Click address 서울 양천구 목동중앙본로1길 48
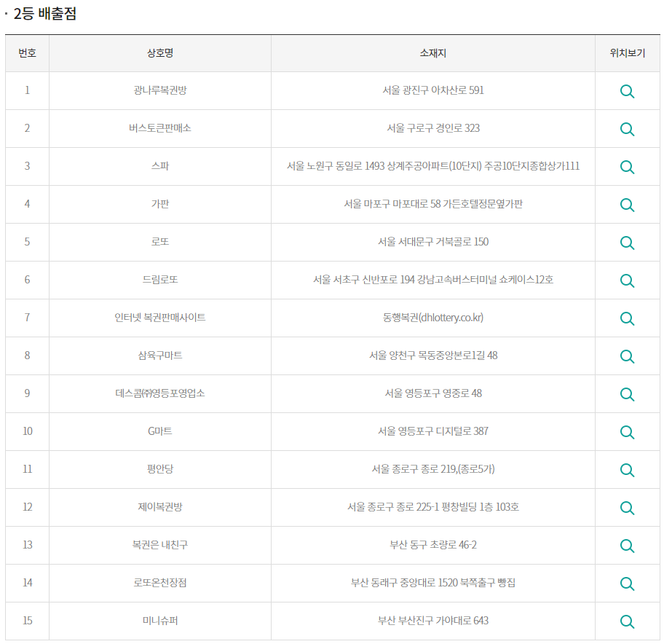 point(432,356)
